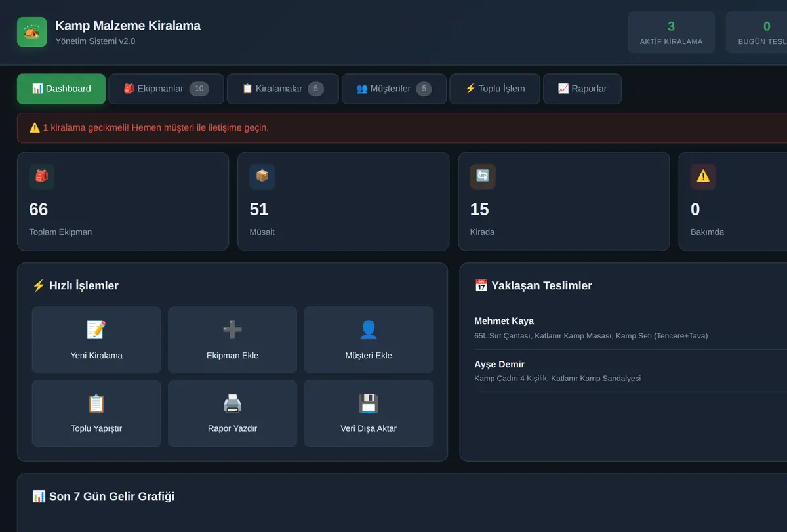This screenshot has height=532, width=787.
Task: Click the lightning icon beside Hızlı İşlemler
Action: point(39,285)
